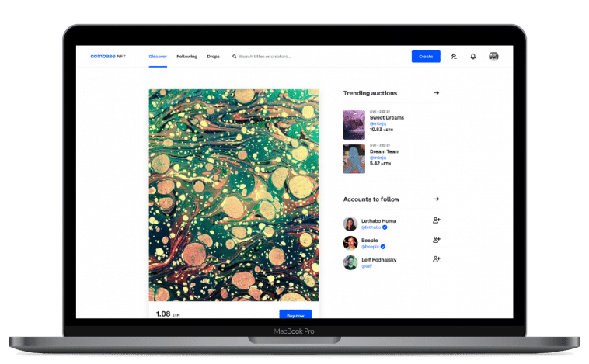
Task: Switch to the Discover tab
Action: click(159, 57)
